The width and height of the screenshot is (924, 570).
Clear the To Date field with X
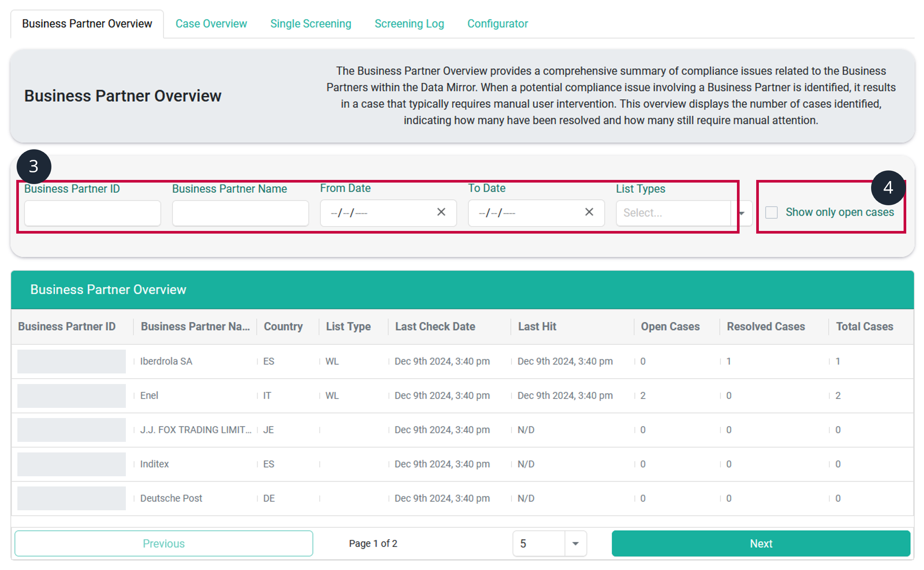[x=589, y=212]
